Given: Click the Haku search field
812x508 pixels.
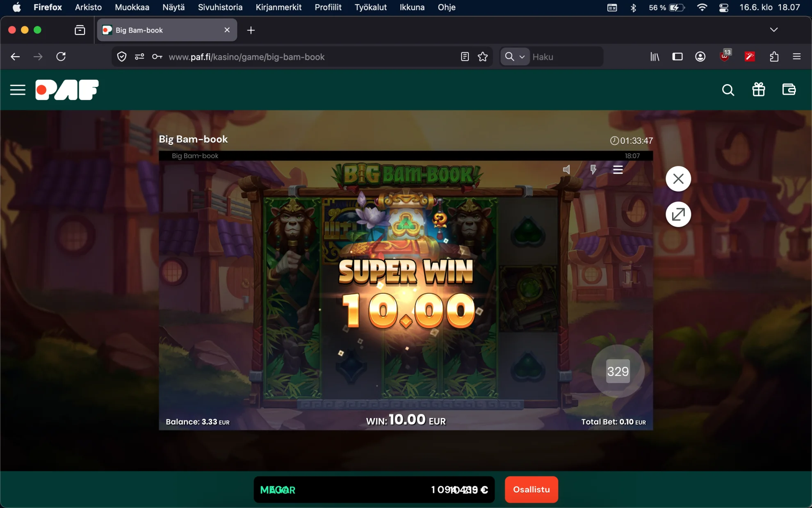Looking at the screenshot, I should click(566, 57).
